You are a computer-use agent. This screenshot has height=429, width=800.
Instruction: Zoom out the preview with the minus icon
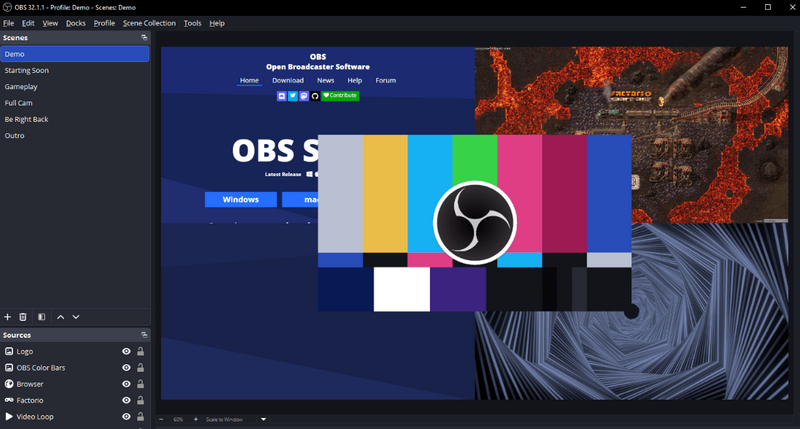(x=161, y=419)
